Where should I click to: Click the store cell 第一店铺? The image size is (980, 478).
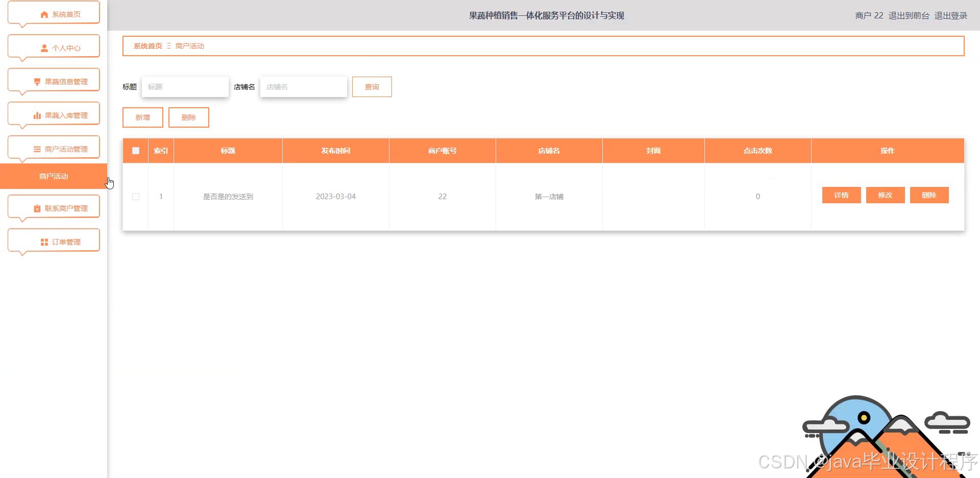[549, 197]
